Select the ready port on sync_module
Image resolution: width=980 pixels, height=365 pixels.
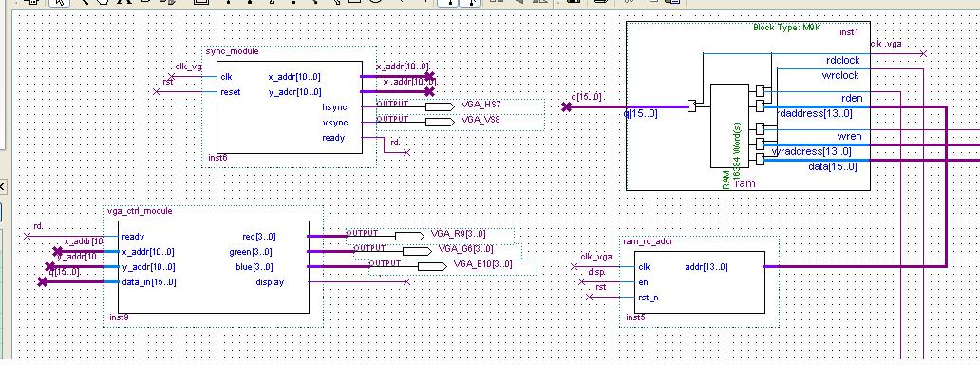[333, 138]
